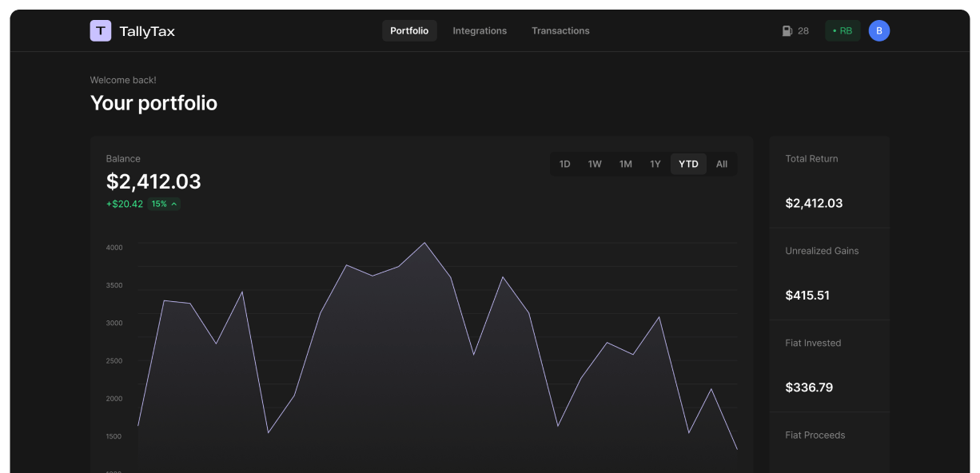Open the blue user avatar B
The width and height of the screenshot is (980, 473).
point(878,31)
